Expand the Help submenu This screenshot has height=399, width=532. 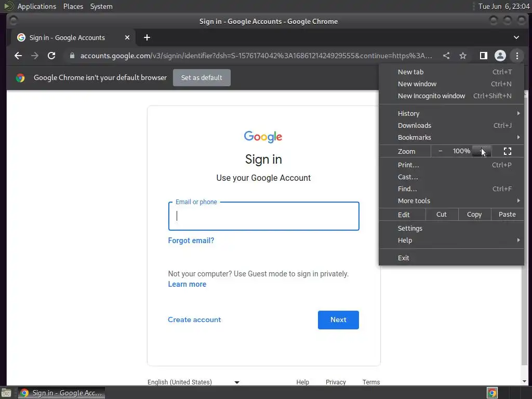point(451,240)
